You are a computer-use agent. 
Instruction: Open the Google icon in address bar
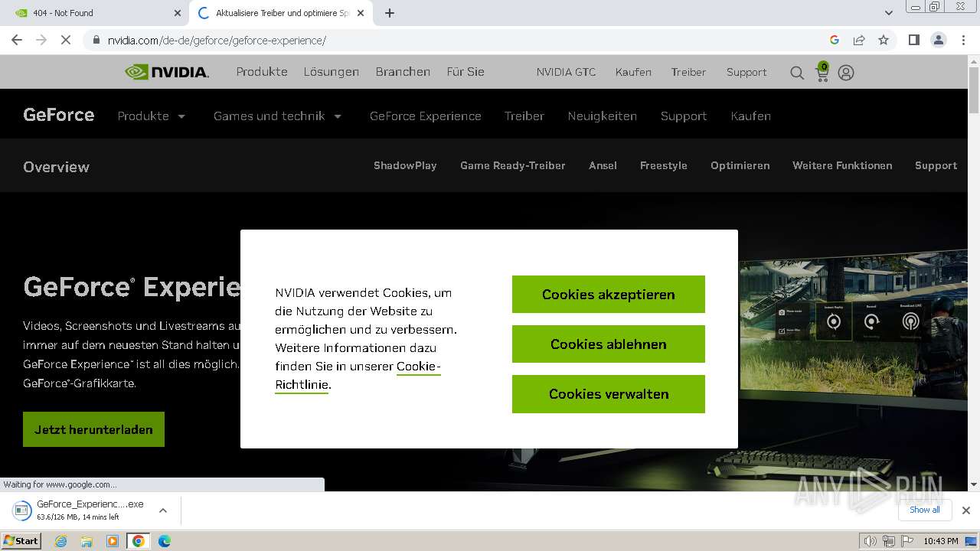tap(835, 40)
